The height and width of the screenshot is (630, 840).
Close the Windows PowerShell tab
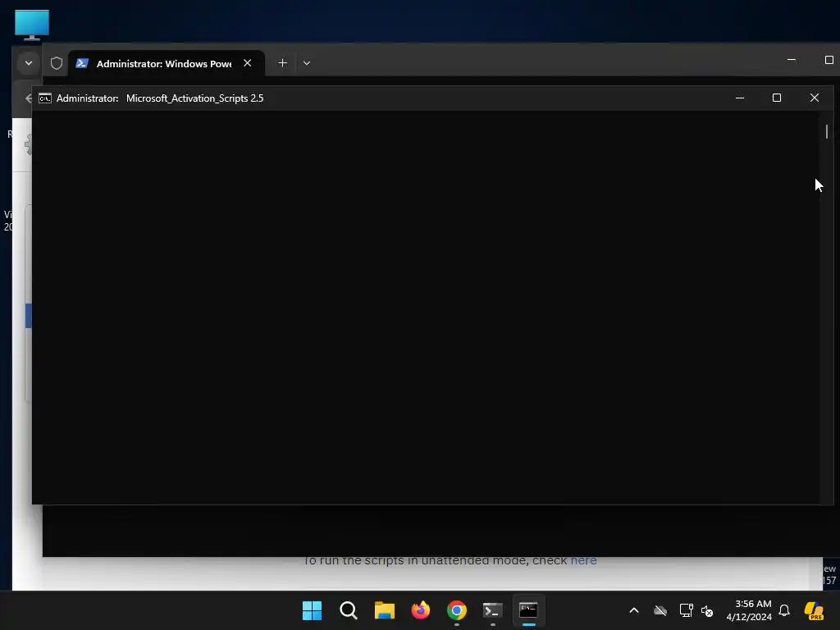248,62
